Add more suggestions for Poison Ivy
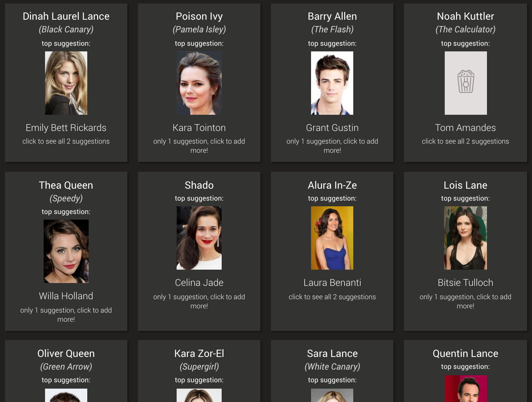 pyautogui.click(x=199, y=146)
